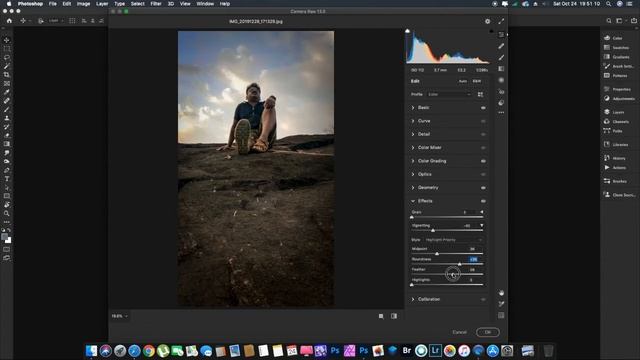
Task: Open Google Chrome in the Dock
Action: click(149, 351)
